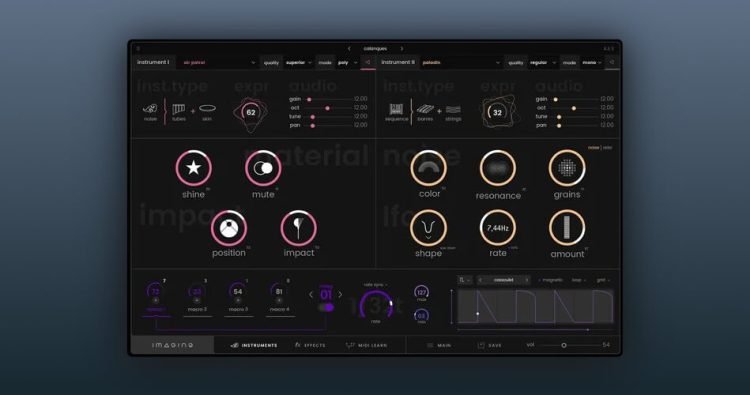Switch to the noise option beside ratio
This screenshot has height=395, width=750.
point(593,148)
